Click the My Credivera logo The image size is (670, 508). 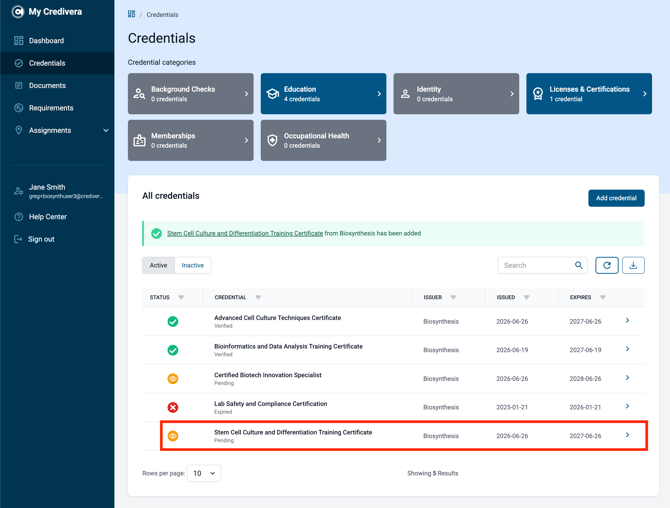tap(46, 12)
